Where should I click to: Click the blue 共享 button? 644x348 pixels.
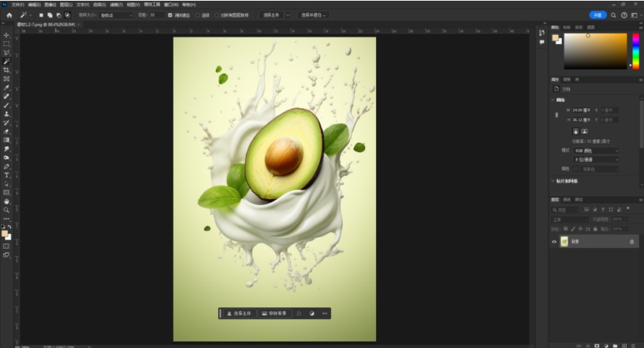click(x=598, y=14)
